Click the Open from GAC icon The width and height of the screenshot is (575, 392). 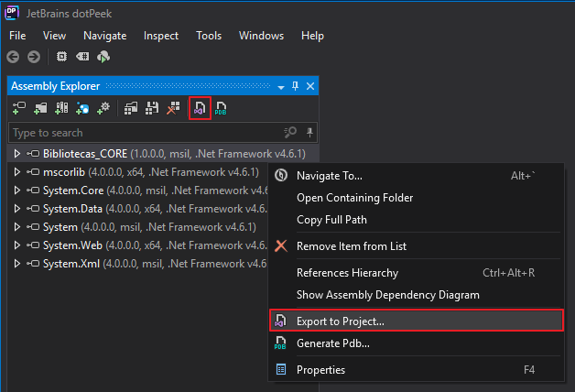coord(61,108)
